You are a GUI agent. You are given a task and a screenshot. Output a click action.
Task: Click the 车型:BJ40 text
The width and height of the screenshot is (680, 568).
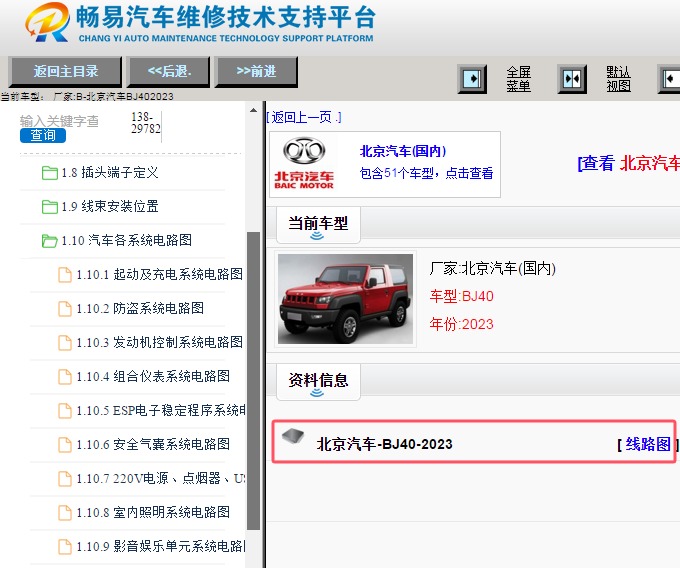461,296
